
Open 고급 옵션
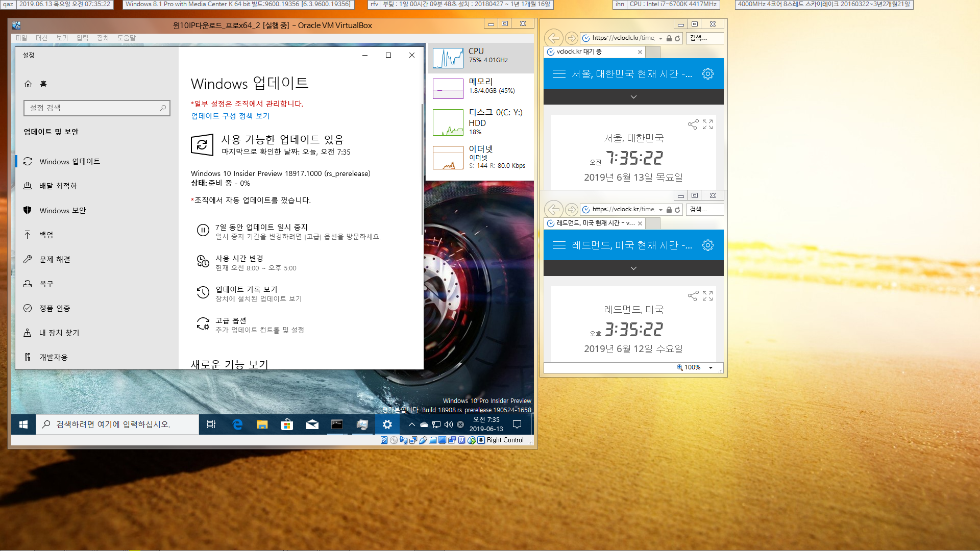(x=250, y=325)
